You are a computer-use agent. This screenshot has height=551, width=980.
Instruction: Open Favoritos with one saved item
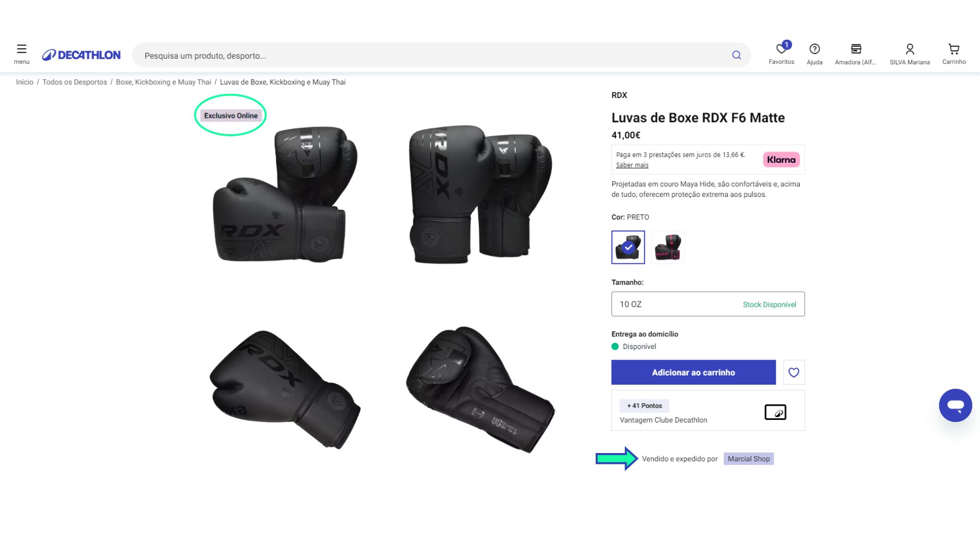[781, 53]
